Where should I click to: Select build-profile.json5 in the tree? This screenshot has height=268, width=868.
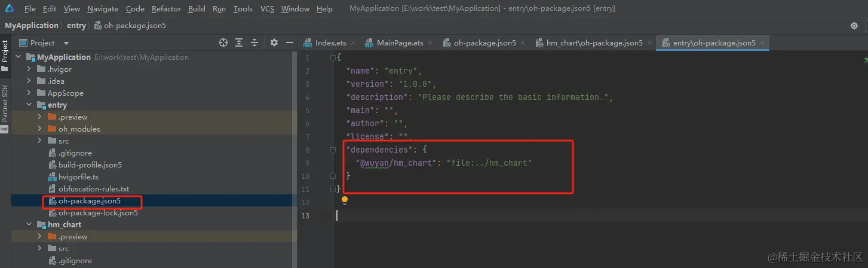coord(90,165)
